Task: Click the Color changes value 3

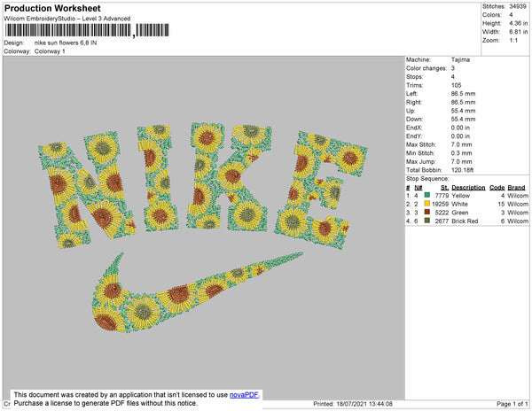Action: (x=453, y=68)
